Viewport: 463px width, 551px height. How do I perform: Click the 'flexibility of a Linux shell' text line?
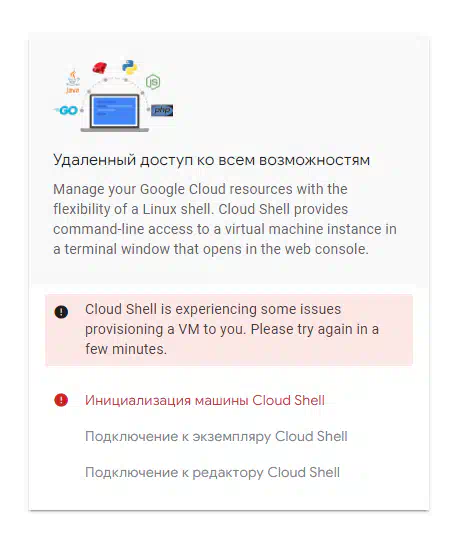pyautogui.click(x=200, y=209)
